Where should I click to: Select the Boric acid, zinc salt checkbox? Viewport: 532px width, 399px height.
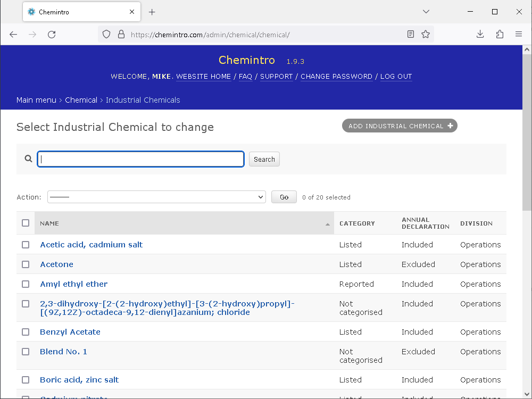[26, 380]
